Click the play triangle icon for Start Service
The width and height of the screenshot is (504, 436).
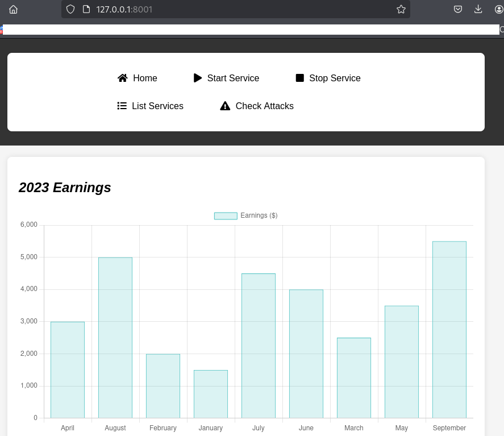click(x=198, y=78)
